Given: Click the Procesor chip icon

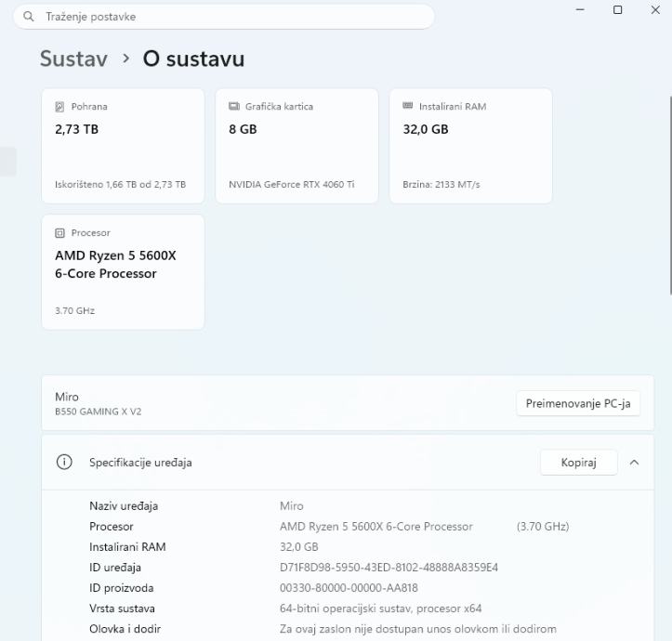Looking at the screenshot, I should (60, 233).
